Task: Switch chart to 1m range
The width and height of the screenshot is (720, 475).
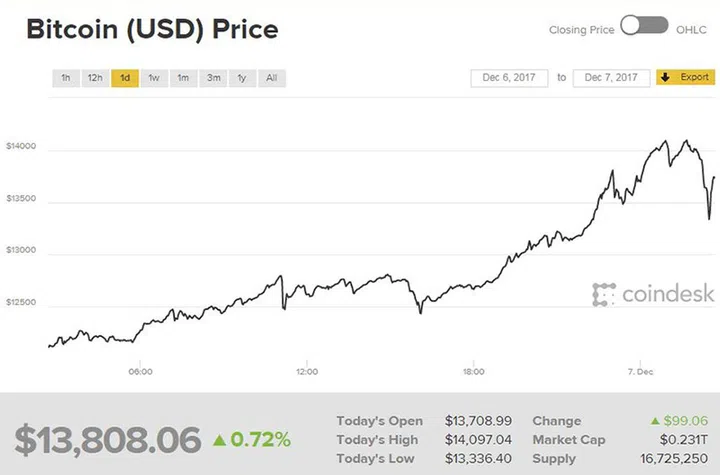Action: [x=184, y=78]
